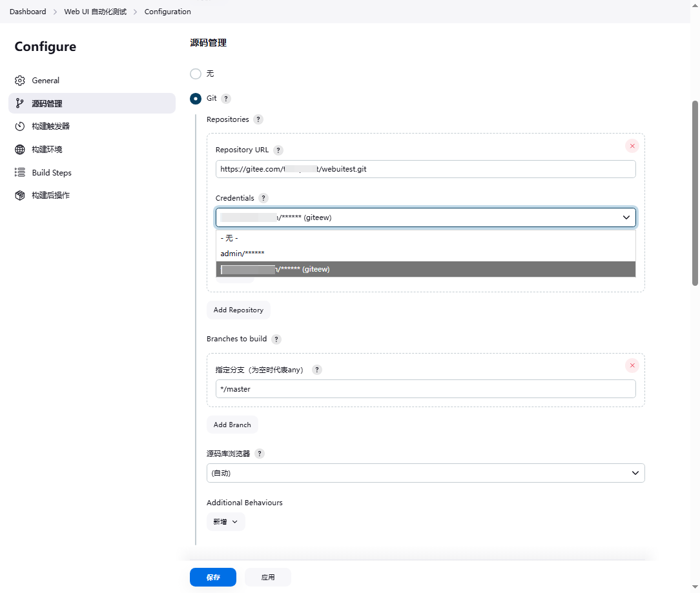Go to General section
700x593 pixels.
tap(92, 81)
